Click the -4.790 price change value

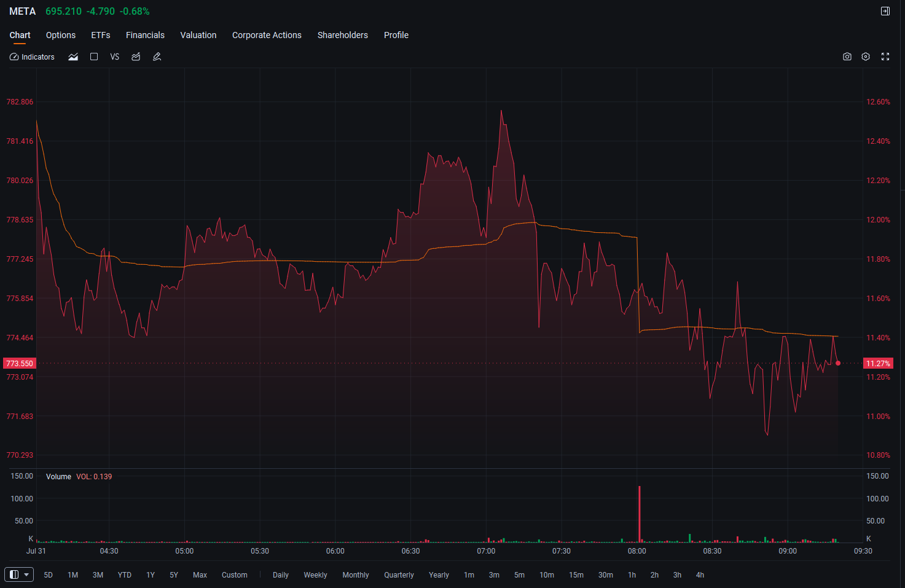click(x=101, y=11)
